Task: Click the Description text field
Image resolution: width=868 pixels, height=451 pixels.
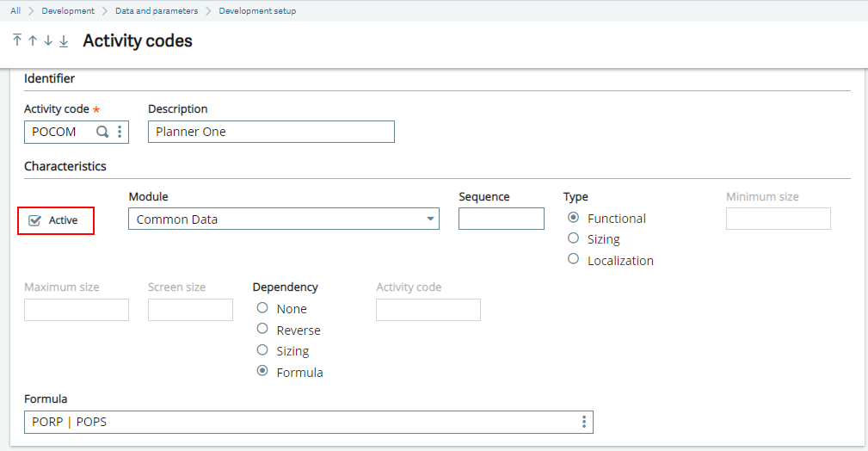Action: tap(271, 132)
